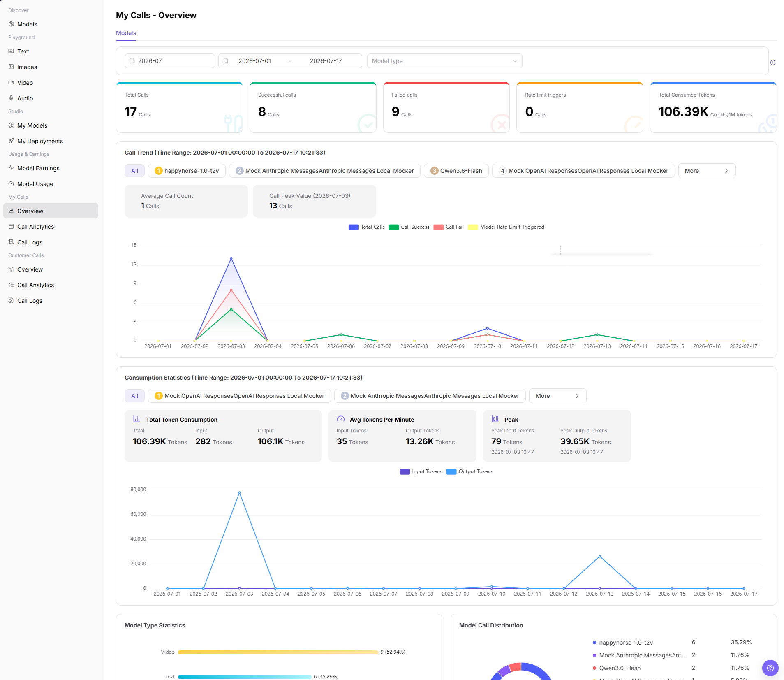The image size is (784, 680).
Task: Open My Calls Call Analytics icon
Action: coord(11,227)
